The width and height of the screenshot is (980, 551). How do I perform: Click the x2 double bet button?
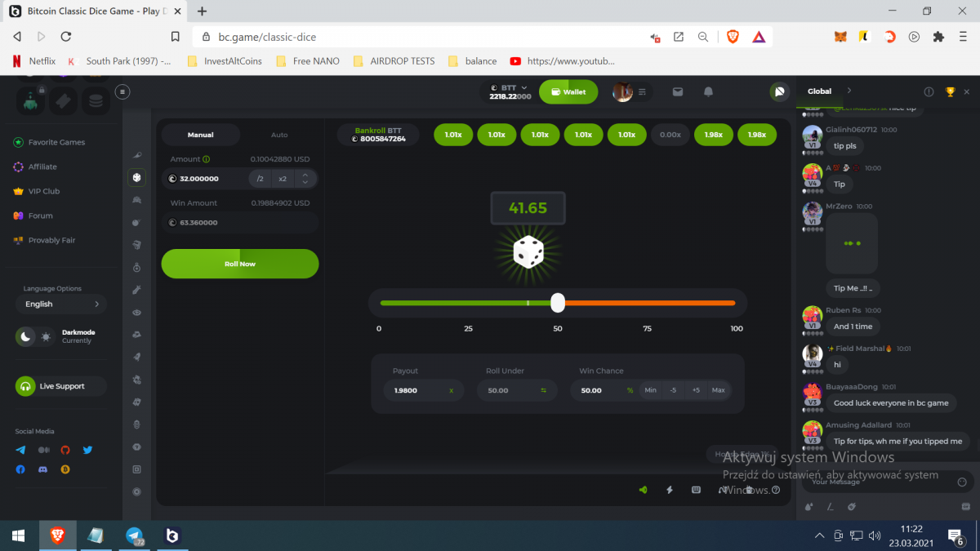[x=283, y=179]
